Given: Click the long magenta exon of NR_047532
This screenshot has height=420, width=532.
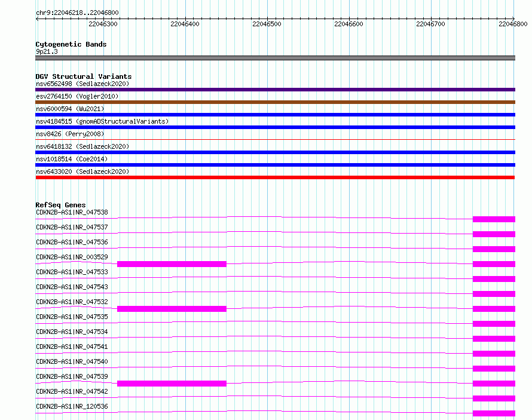Looking at the screenshot, I should pyautogui.click(x=172, y=309).
